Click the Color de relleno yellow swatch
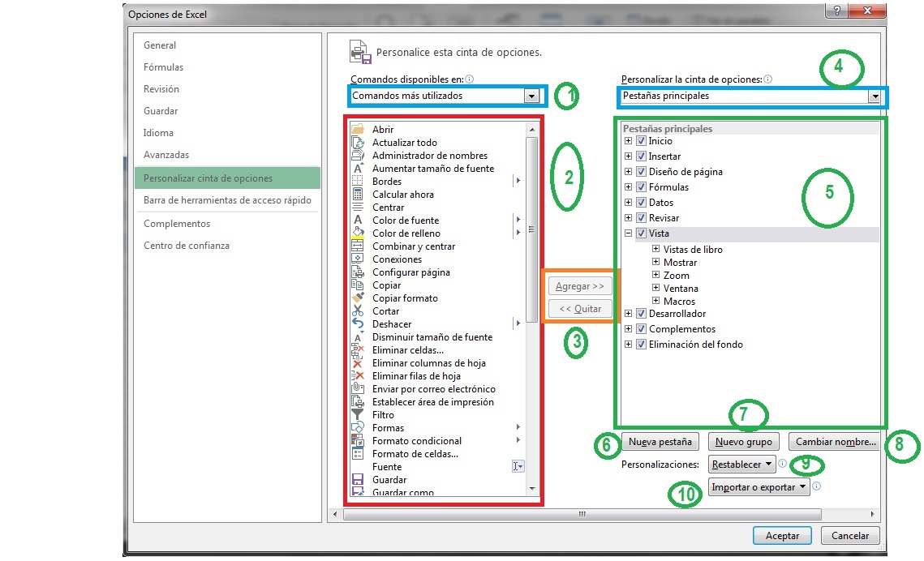 [x=358, y=233]
